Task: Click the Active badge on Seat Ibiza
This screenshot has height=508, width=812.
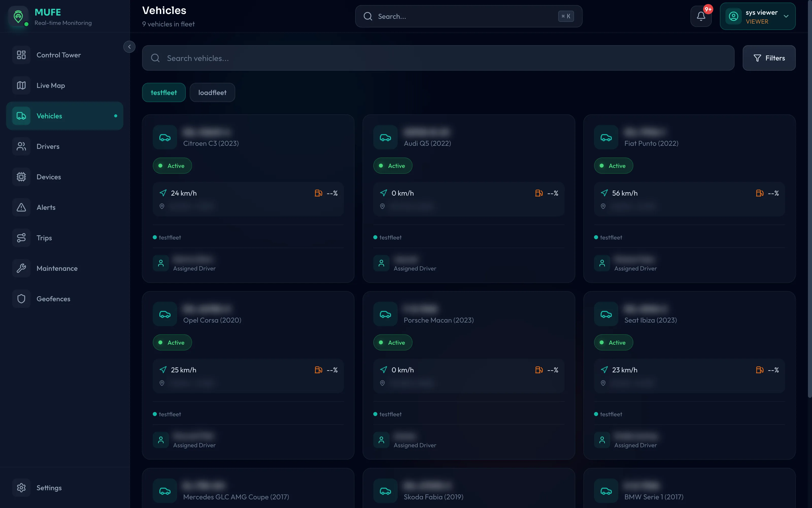Action: (x=613, y=342)
